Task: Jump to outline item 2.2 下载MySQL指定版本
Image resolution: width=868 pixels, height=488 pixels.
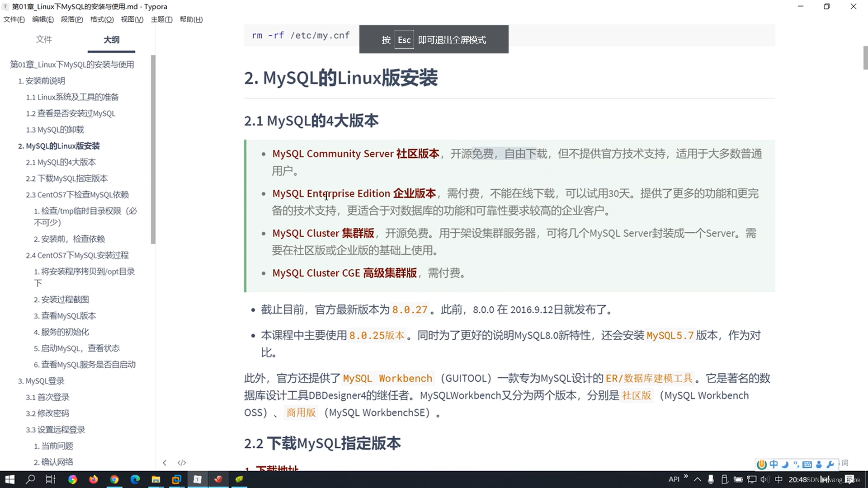Action: (66, 178)
